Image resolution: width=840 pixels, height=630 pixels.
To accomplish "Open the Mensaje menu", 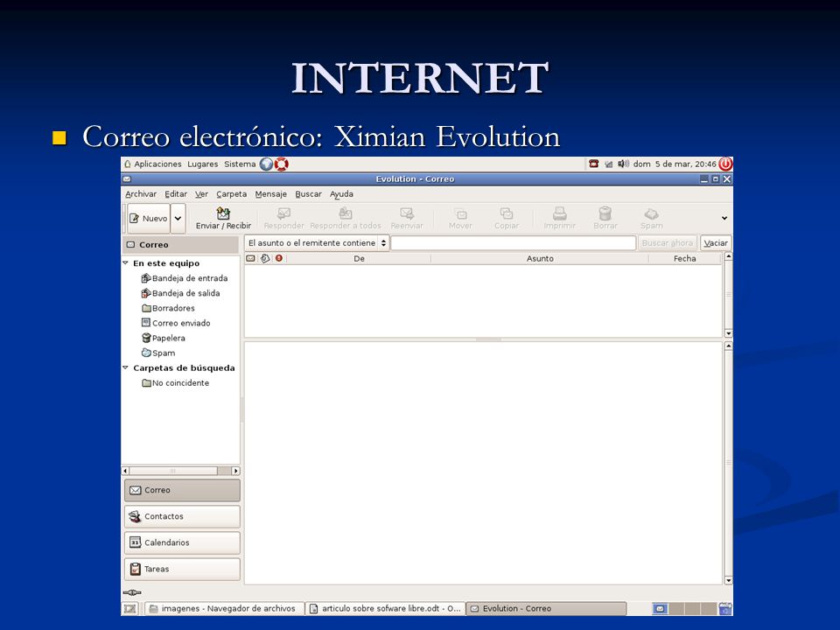I will click(270, 194).
